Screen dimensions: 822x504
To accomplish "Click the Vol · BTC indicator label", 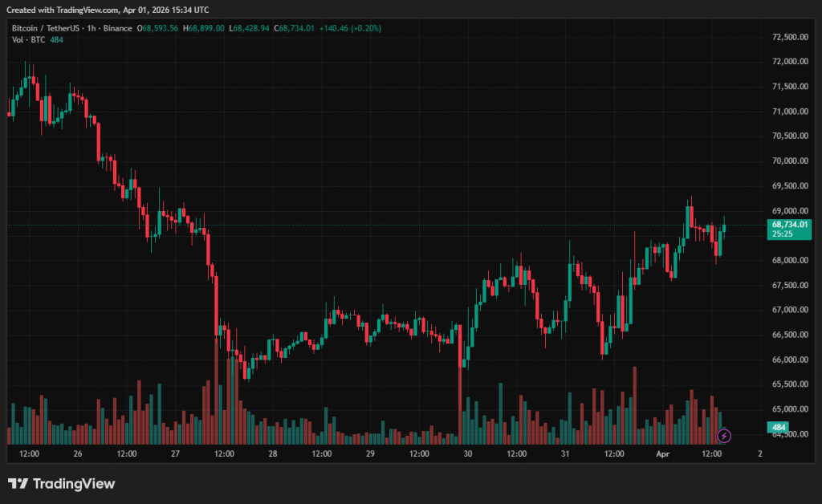I will (29, 40).
